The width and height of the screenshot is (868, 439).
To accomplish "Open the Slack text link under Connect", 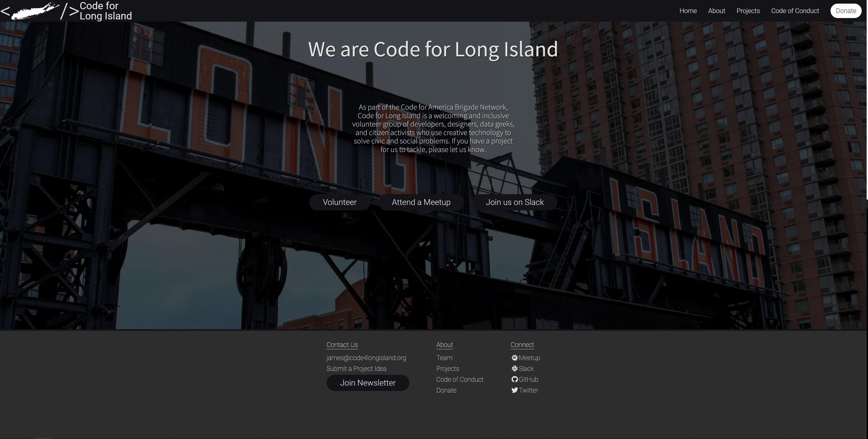I will tap(526, 369).
